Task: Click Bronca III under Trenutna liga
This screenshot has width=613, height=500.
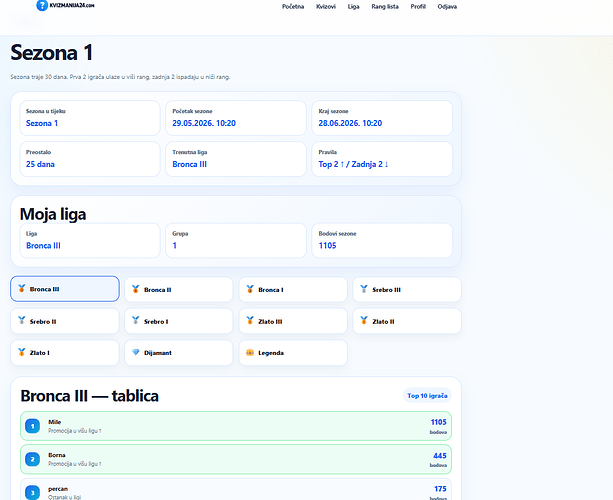Action: [190, 164]
